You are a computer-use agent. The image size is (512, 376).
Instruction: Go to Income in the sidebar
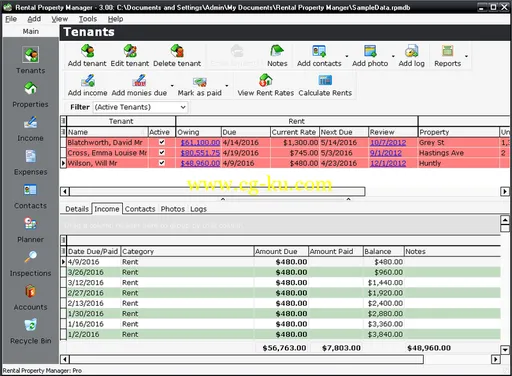click(x=30, y=129)
